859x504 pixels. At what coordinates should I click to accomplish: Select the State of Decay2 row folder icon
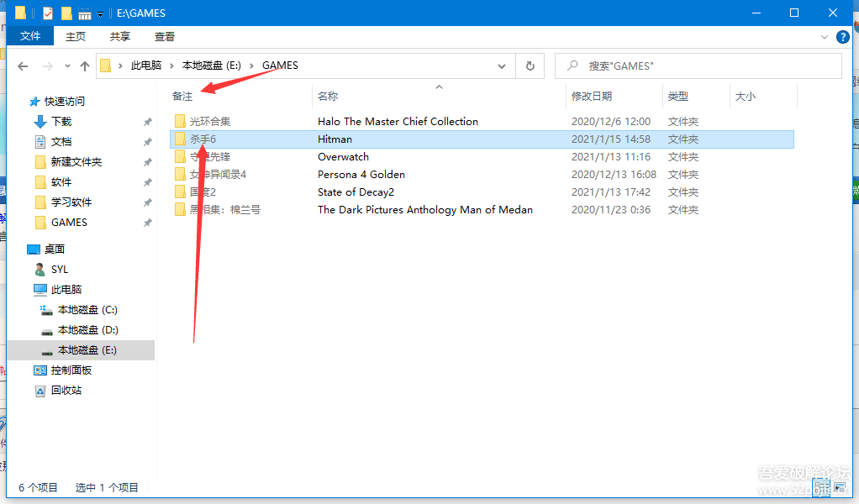tap(180, 192)
